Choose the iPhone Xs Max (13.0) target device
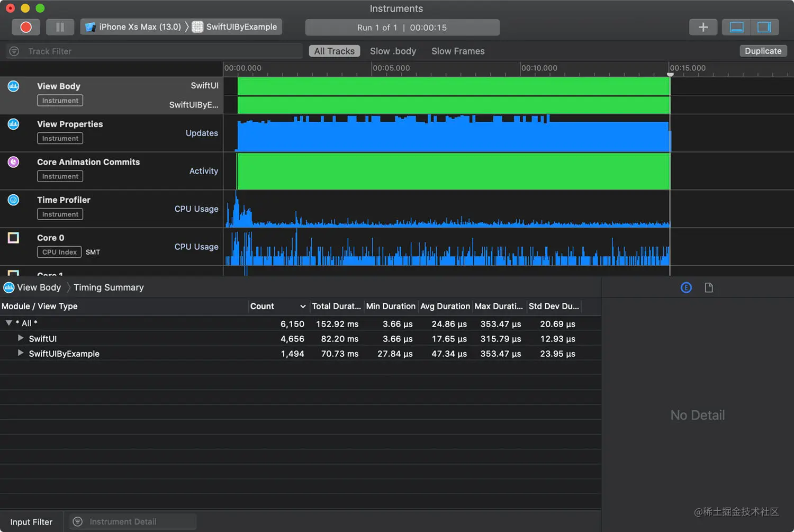Viewport: 794px width, 532px height. pos(133,27)
